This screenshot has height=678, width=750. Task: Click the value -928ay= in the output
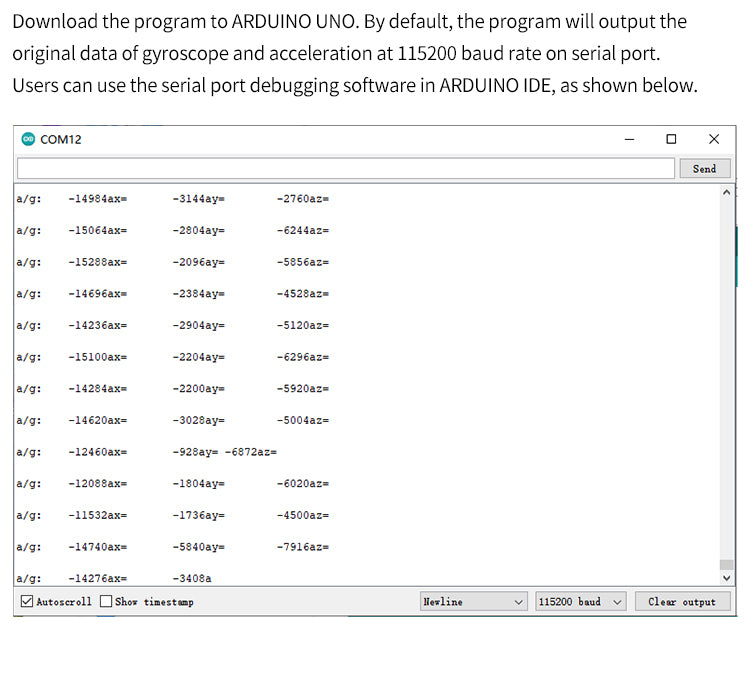[x=195, y=452]
